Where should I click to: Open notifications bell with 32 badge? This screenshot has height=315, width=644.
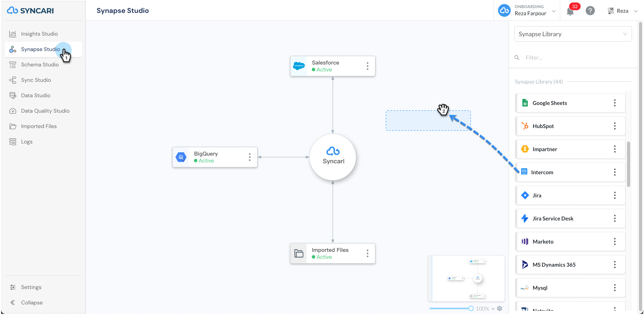[570, 11]
